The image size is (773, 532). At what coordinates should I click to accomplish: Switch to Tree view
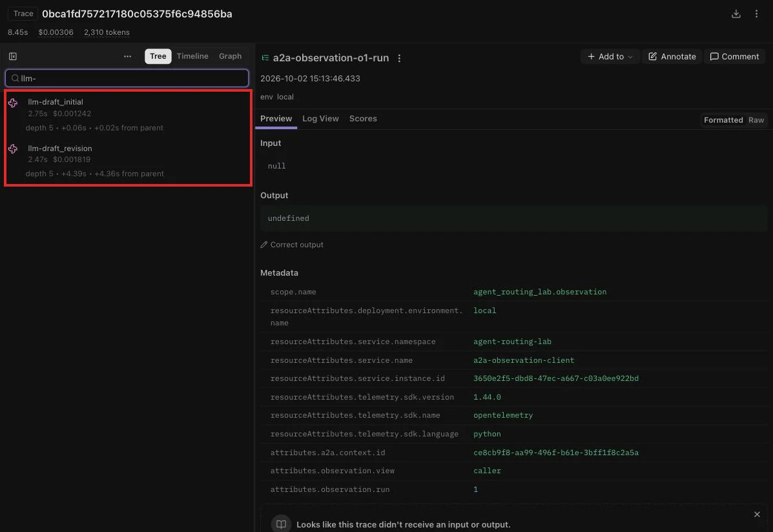pos(158,56)
